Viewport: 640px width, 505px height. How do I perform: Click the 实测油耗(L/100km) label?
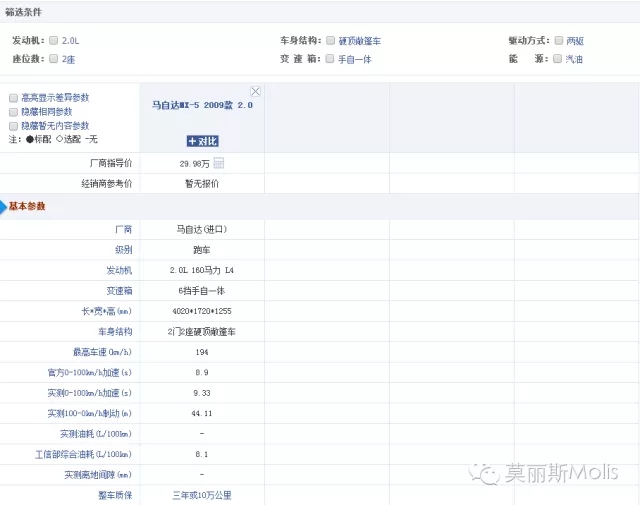[x=96, y=434]
